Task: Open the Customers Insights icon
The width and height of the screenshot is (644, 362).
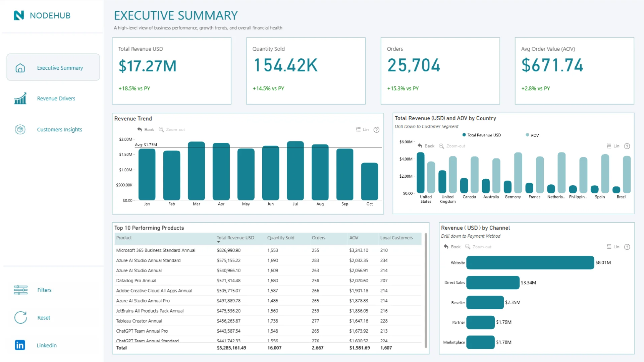Action: (x=20, y=129)
